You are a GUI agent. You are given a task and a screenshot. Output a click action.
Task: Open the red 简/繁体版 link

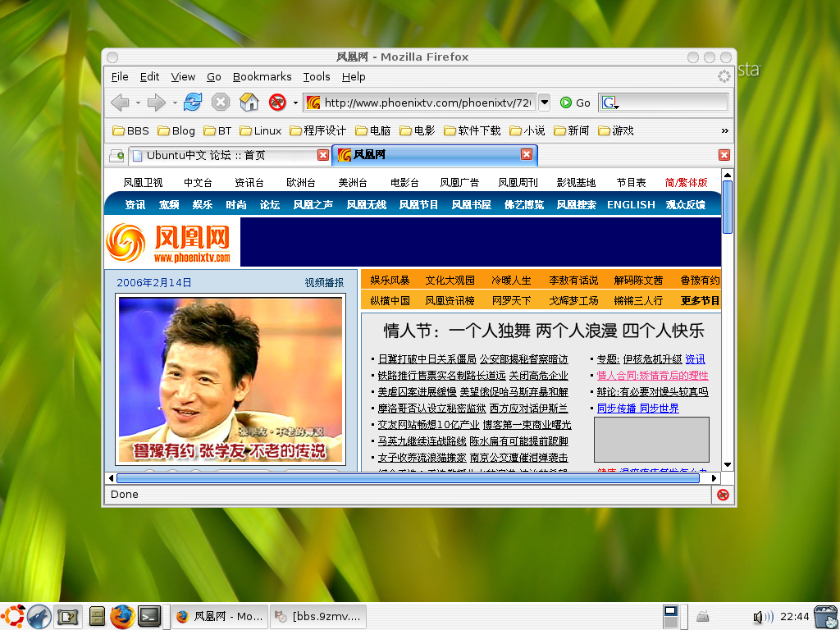tap(686, 183)
